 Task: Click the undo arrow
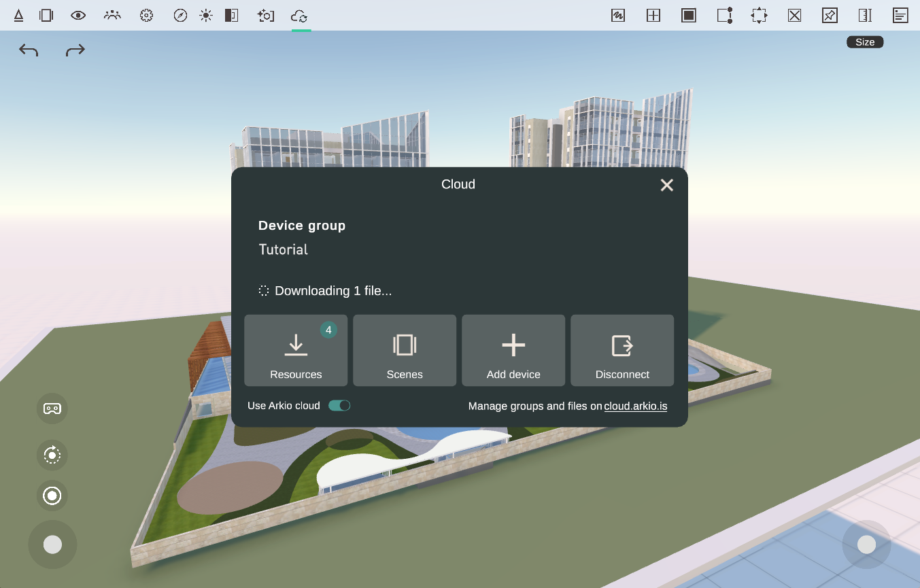coord(29,50)
